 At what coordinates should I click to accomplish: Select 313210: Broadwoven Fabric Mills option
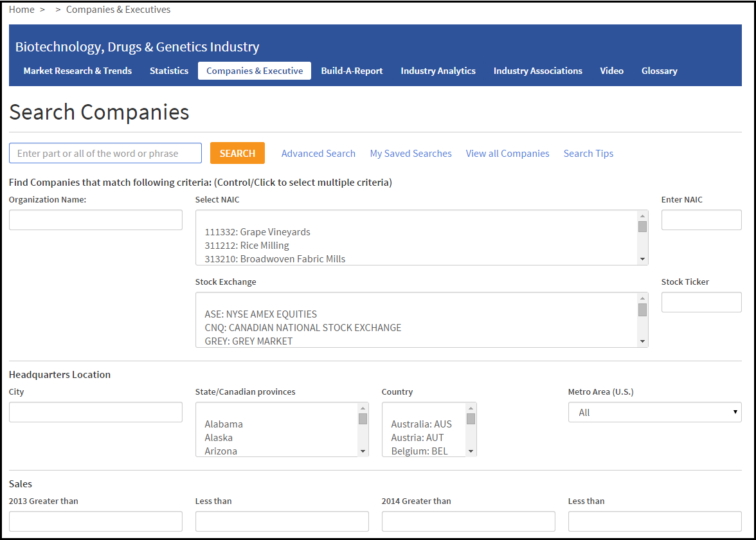pyautogui.click(x=275, y=259)
